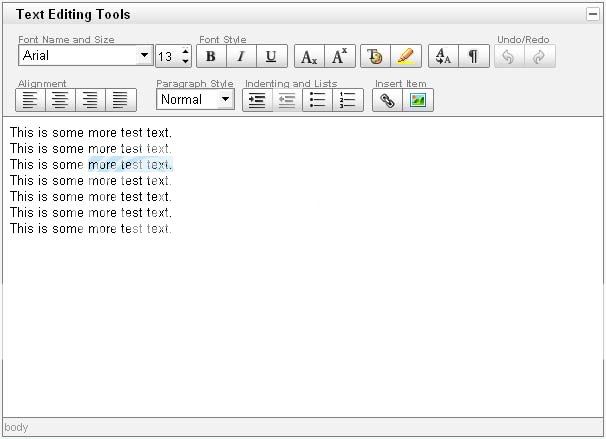Click the Undo arrow
Viewport: 606px width, 439px height.
(509, 56)
